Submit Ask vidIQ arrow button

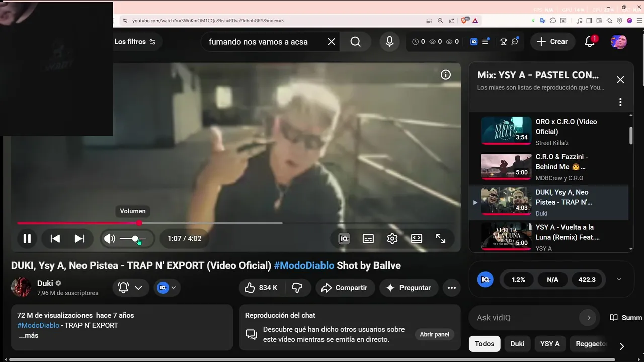click(x=588, y=318)
